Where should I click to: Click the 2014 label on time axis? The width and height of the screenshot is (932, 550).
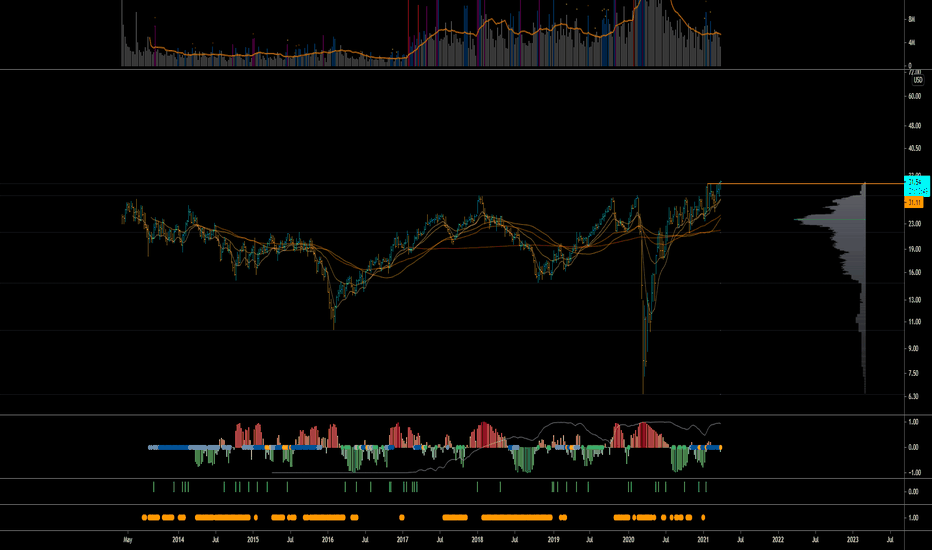(x=178, y=540)
